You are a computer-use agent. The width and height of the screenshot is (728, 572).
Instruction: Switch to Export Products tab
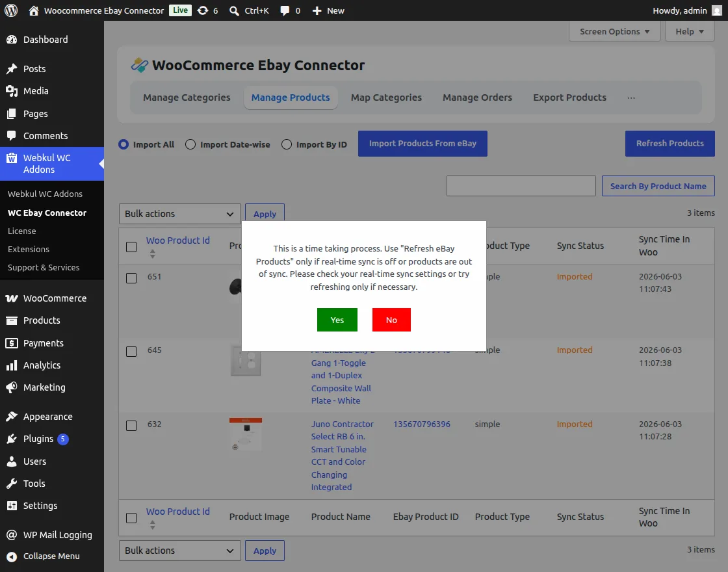pos(569,97)
